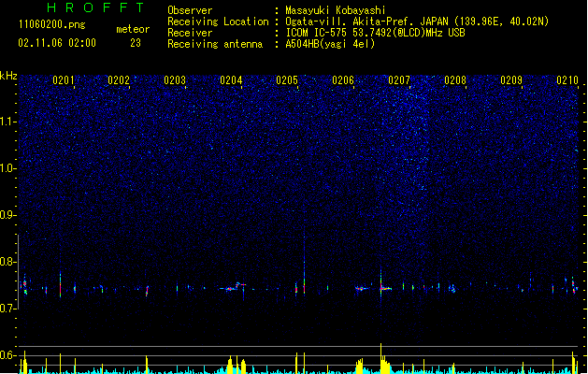Image resolution: width=588 pixels, height=374 pixels.
Task: Click the 0.9 kHz axis label
Action: pyautogui.click(x=8, y=215)
